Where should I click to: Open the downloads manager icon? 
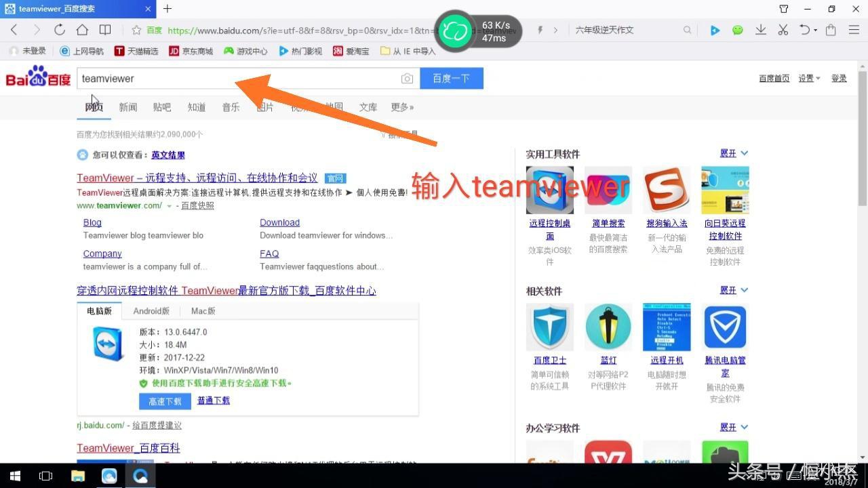pyautogui.click(x=761, y=30)
